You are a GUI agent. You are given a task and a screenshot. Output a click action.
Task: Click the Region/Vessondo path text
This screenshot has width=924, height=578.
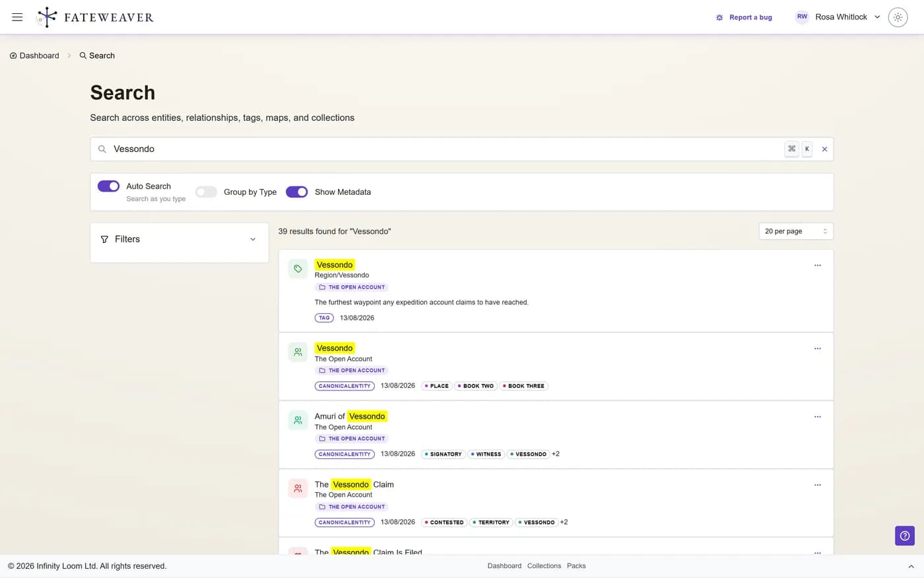pyautogui.click(x=342, y=275)
